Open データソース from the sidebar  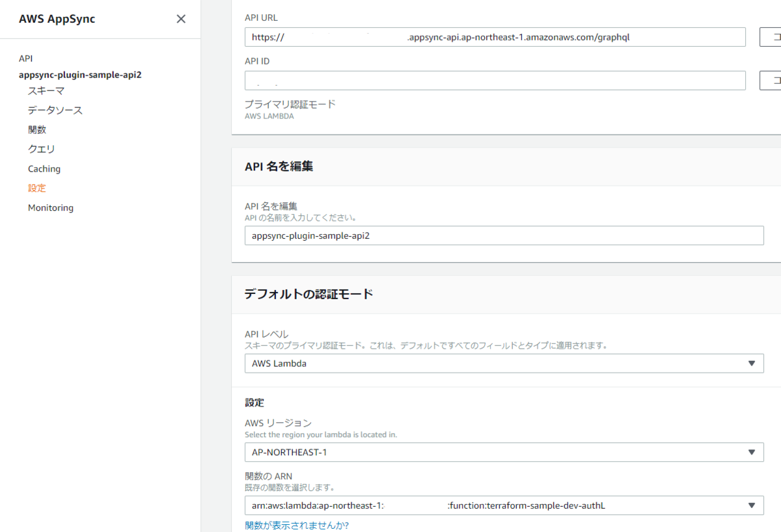click(x=55, y=110)
